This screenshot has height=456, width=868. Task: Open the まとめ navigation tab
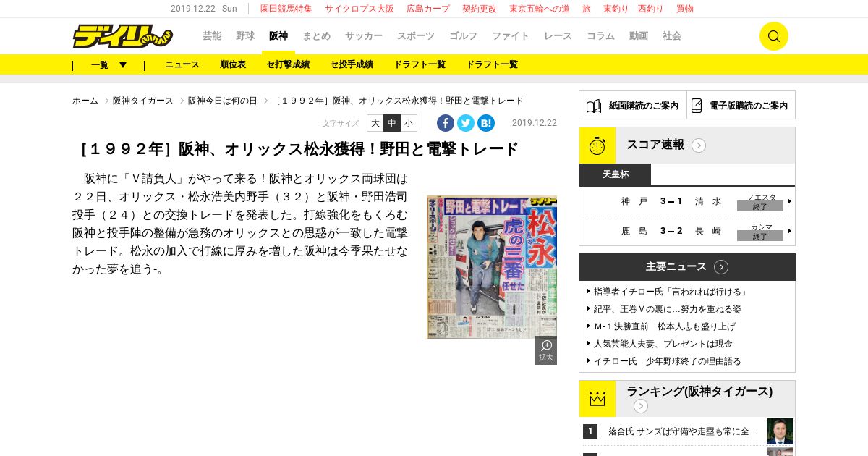[317, 36]
